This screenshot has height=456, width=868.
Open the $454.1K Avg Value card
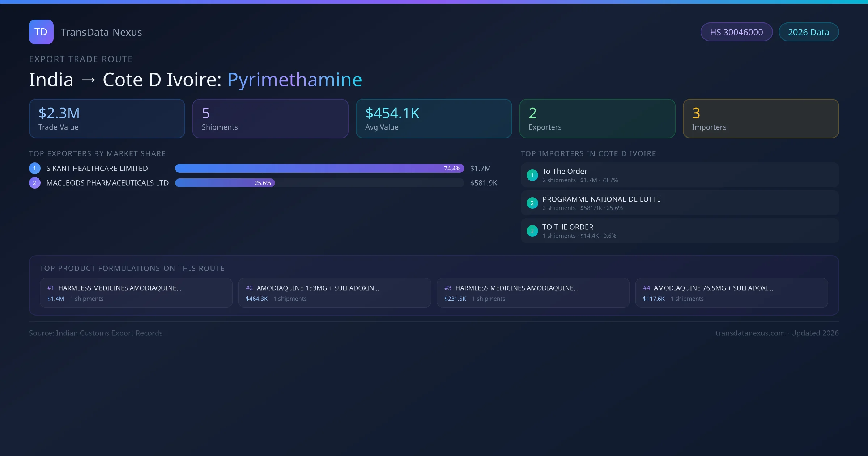click(x=434, y=118)
